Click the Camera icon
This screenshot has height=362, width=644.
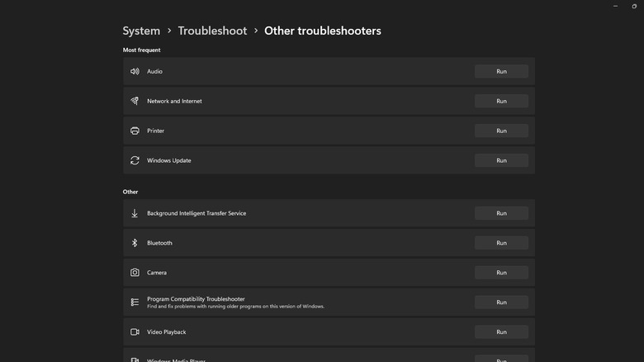(135, 273)
